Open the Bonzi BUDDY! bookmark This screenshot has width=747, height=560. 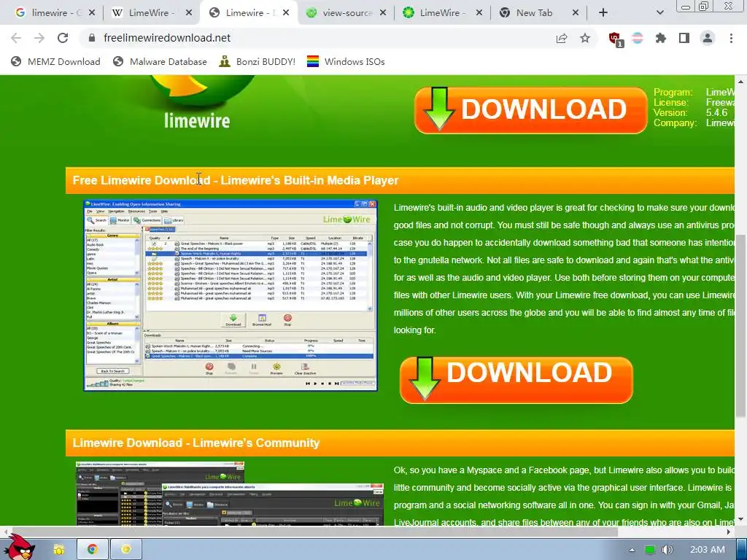(258, 61)
